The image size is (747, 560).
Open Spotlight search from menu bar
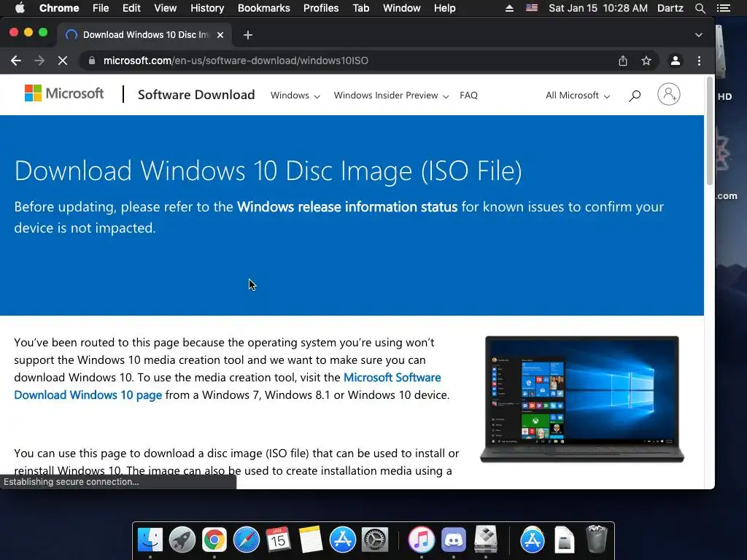(x=700, y=8)
